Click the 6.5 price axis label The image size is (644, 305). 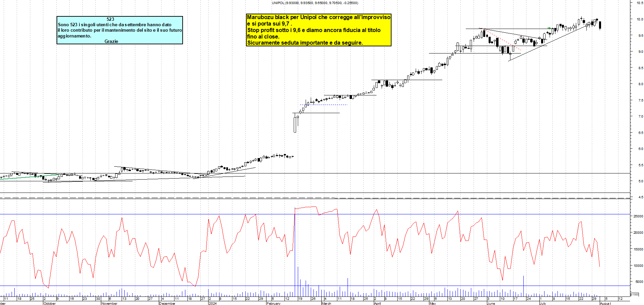pos(641,133)
